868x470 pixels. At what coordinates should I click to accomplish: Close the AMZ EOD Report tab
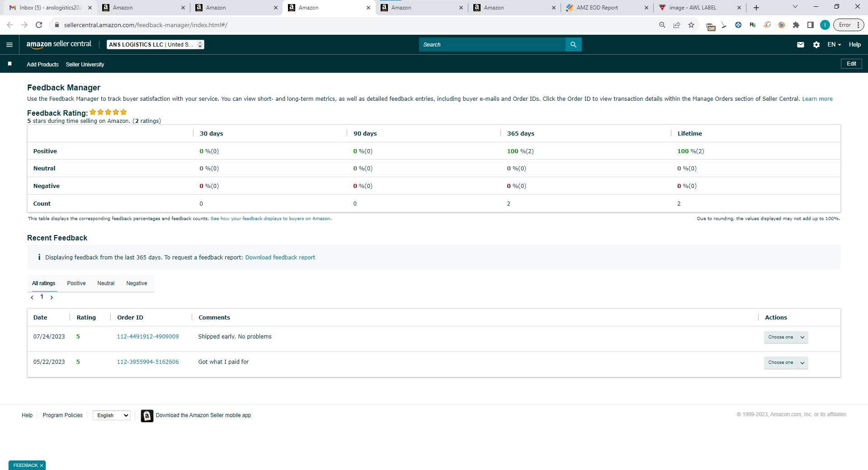coord(646,8)
